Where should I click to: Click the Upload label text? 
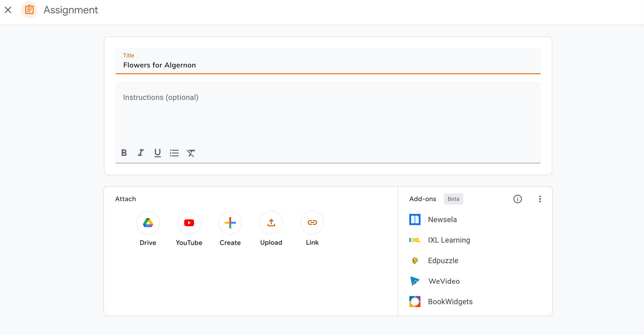[271, 243]
